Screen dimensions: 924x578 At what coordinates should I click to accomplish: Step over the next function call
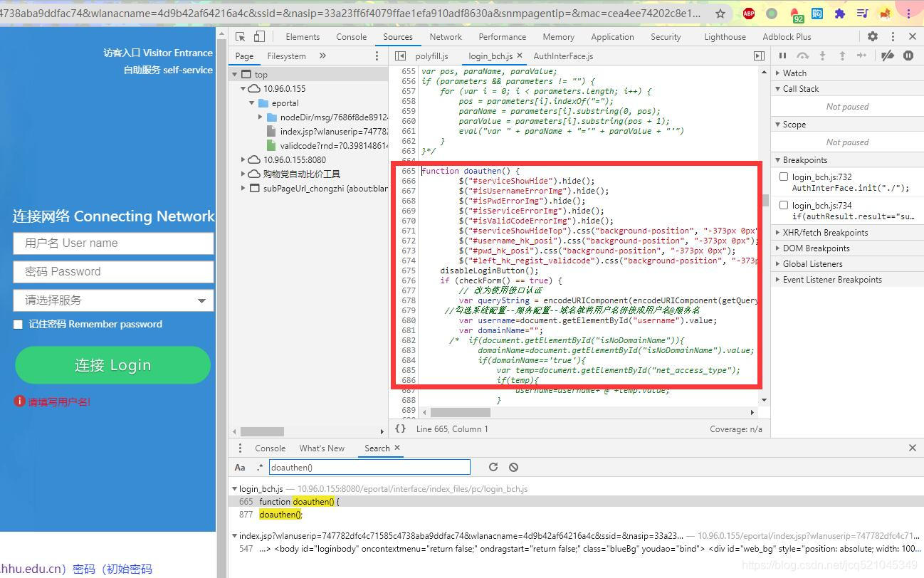803,56
